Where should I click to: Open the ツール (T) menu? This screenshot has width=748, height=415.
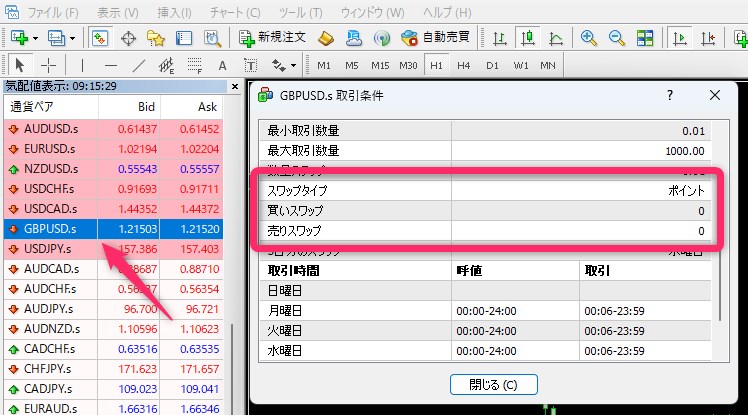[301, 12]
